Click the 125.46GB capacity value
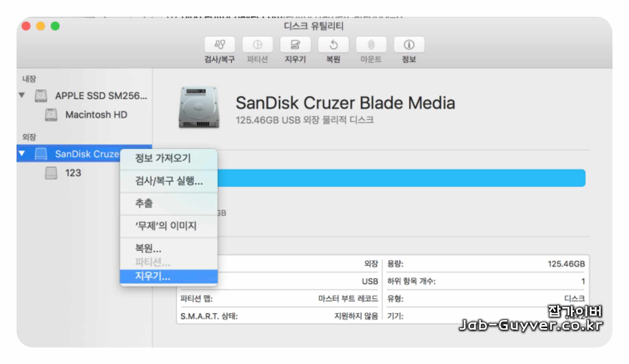 (566, 264)
